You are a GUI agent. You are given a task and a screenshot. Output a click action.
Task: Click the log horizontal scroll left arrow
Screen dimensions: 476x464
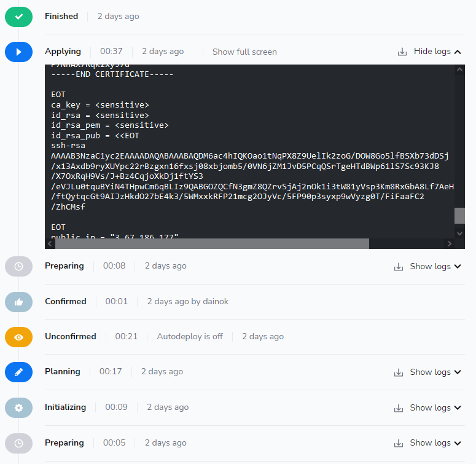[50, 243]
